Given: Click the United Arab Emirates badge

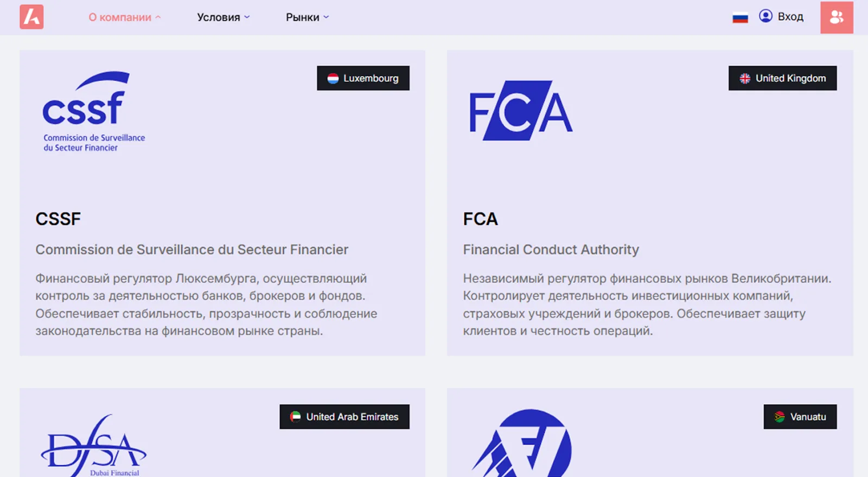Looking at the screenshot, I should (x=344, y=417).
